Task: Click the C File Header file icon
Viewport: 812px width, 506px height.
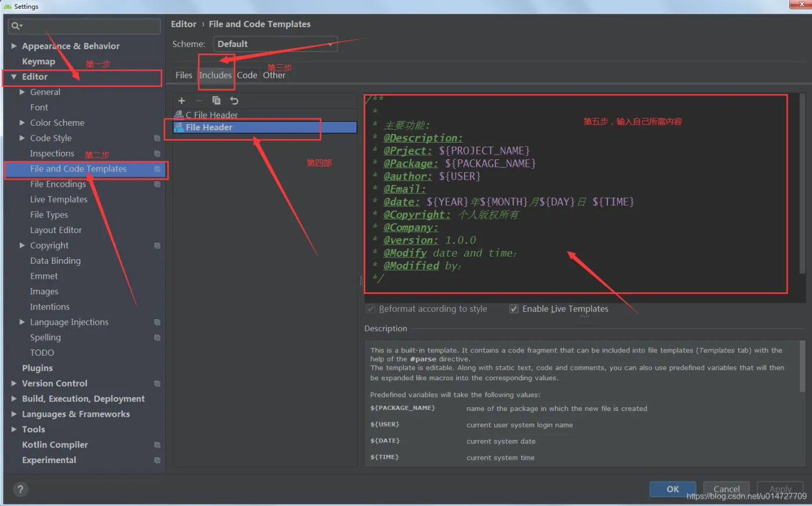Action: [x=179, y=115]
